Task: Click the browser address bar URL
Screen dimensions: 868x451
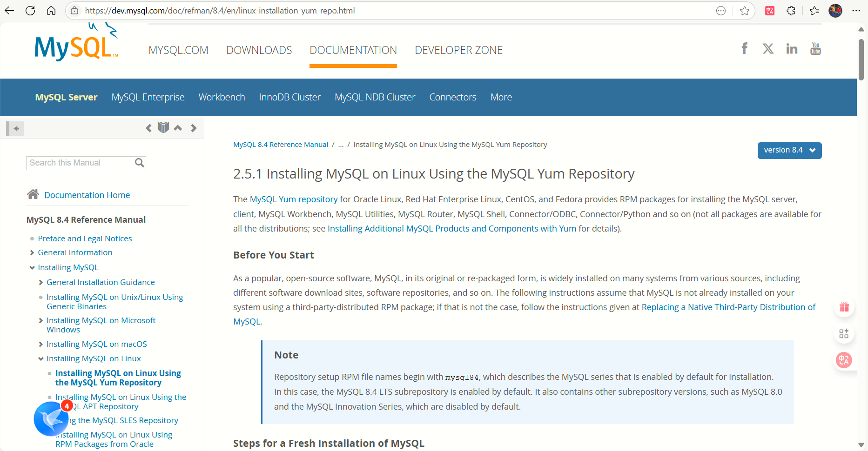Action: pos(220,11)
